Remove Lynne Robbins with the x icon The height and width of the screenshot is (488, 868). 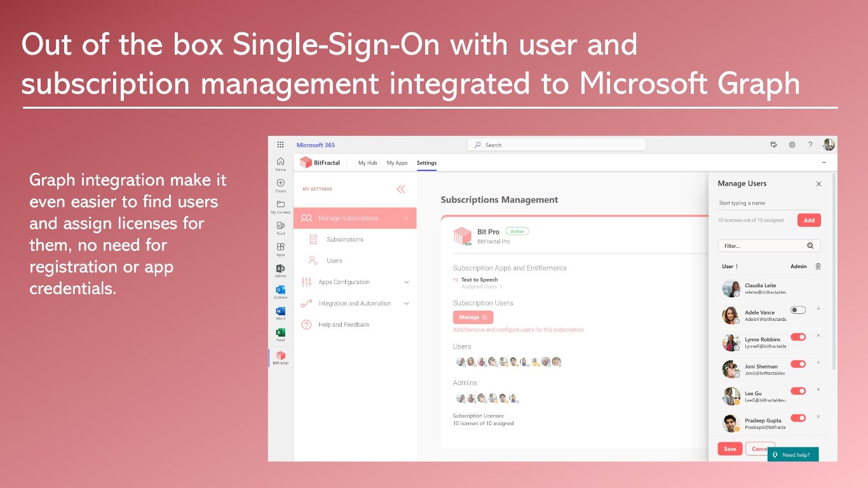click(x=818, y=335)
